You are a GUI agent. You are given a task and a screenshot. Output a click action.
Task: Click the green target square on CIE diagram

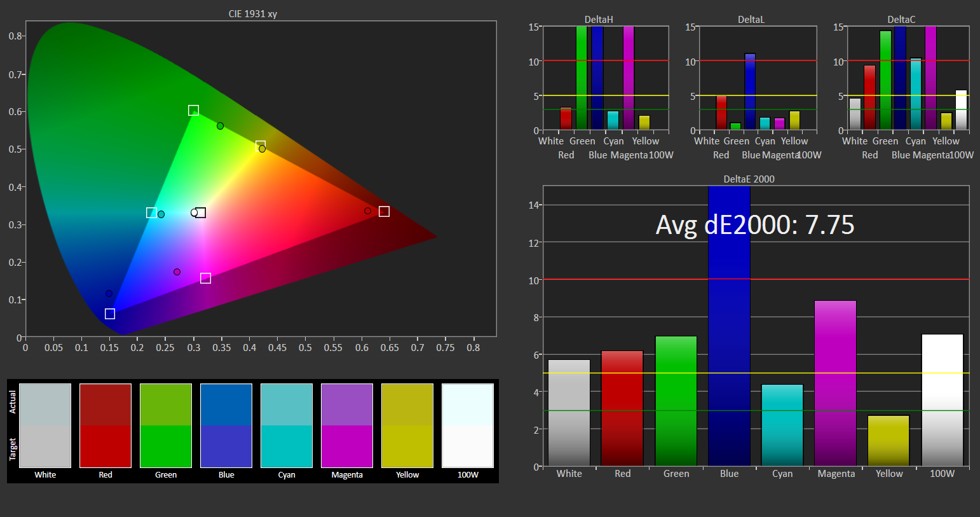[x=193, y=111]
